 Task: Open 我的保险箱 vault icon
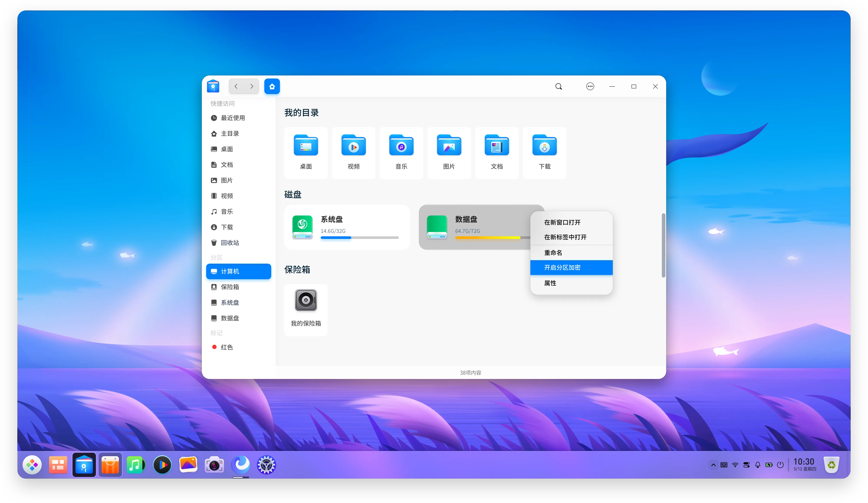pyautogui.click(x=306, y=310)
